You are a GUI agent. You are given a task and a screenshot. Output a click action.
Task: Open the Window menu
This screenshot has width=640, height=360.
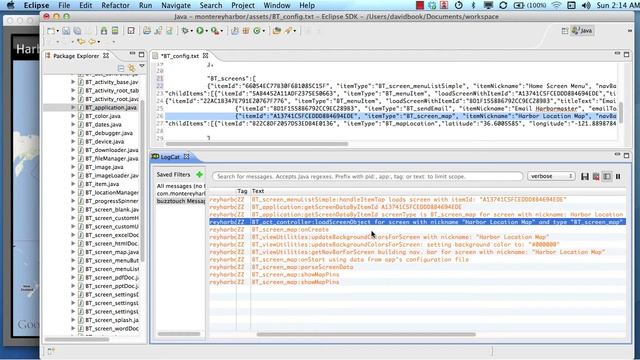(276, 5)
